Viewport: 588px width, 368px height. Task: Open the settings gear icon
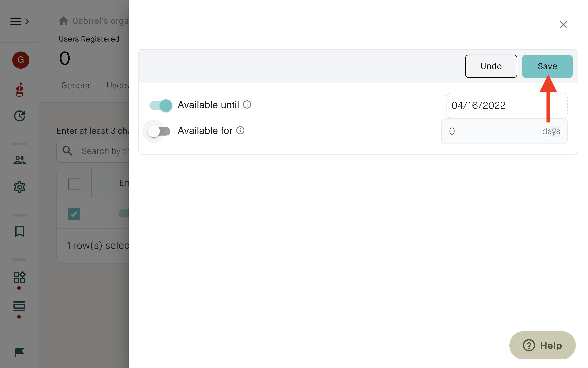click(x=19, y=187)
